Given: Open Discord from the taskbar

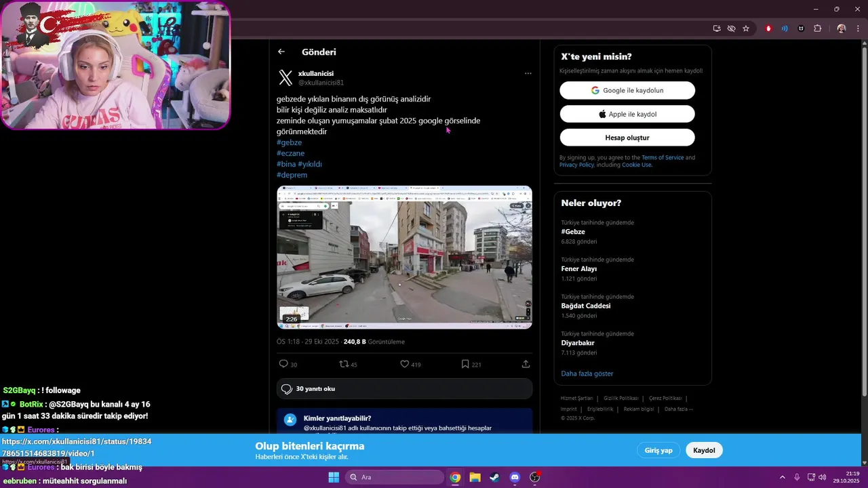Looking at the screenshot, I should coord(514,477).
